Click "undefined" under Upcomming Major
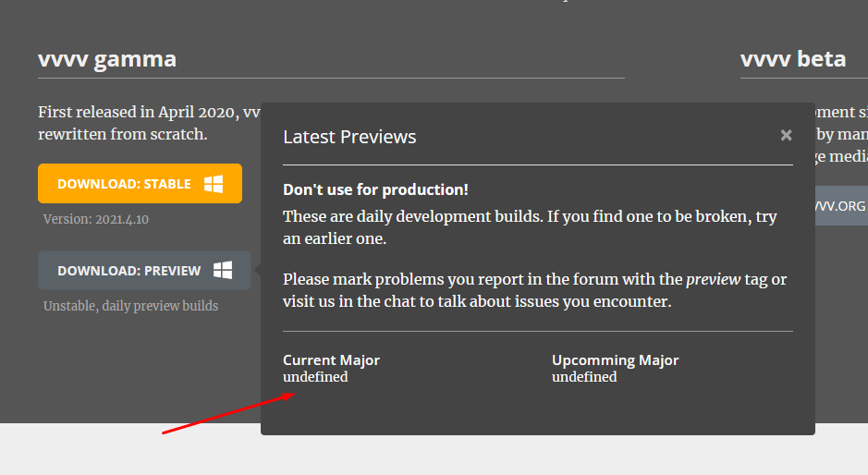 584,377
